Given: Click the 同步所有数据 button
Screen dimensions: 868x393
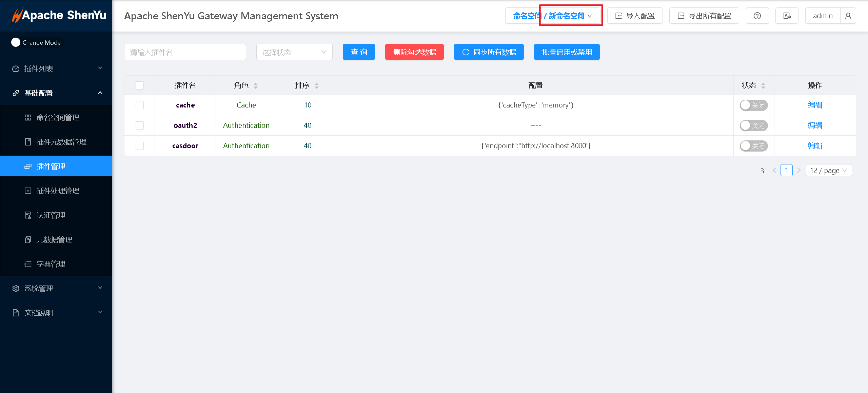Looking at the screenshot, I should [489, 52].
